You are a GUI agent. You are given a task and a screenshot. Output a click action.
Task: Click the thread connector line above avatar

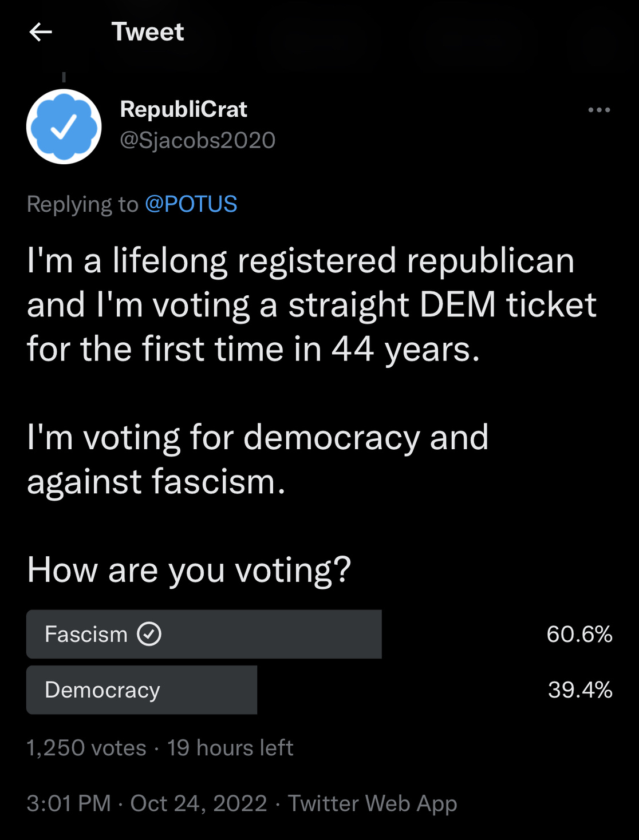(64, 77)
